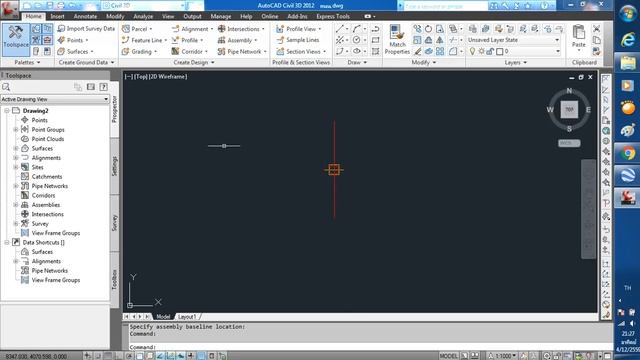Click the Pipe Network tool icon
This screenshot has height=360, width=640.
(222, 51)
